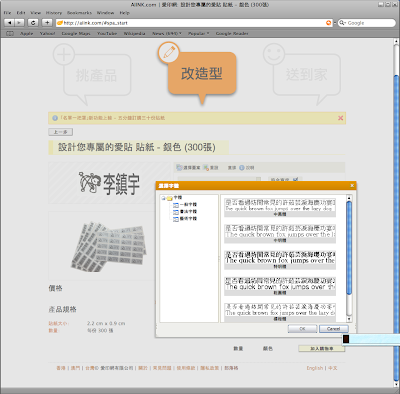The width and height of the screenshot is (400, 394).
Task: Toggle the checkbox above the font dialog
Action: [295, 179]
